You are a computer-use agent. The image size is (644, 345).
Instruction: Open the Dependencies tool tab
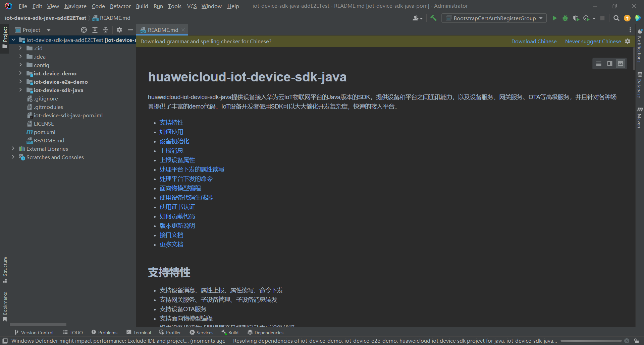click(x=265, y=333)
